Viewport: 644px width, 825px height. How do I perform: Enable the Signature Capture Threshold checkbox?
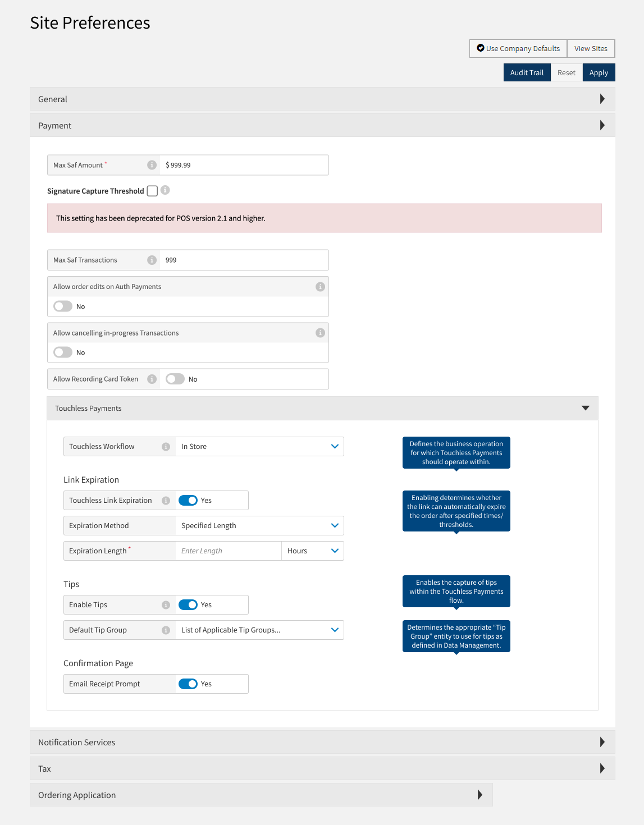[152, 191]
